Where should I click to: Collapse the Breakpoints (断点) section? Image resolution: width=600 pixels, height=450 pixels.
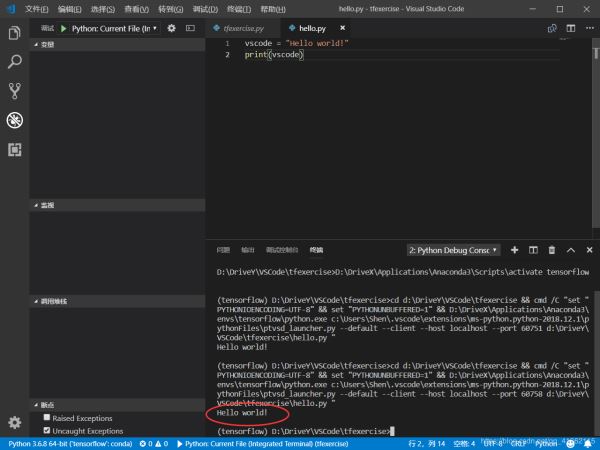117,404
